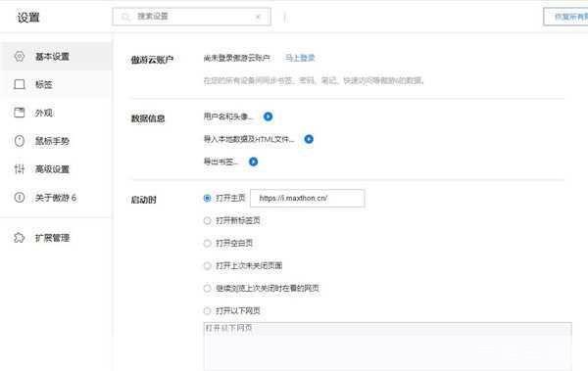Image resolution: width=588 pixels, height=371 pixels.
Task: Click the 导入本地数据及HTML文件 entry
Action: [249, 139]
